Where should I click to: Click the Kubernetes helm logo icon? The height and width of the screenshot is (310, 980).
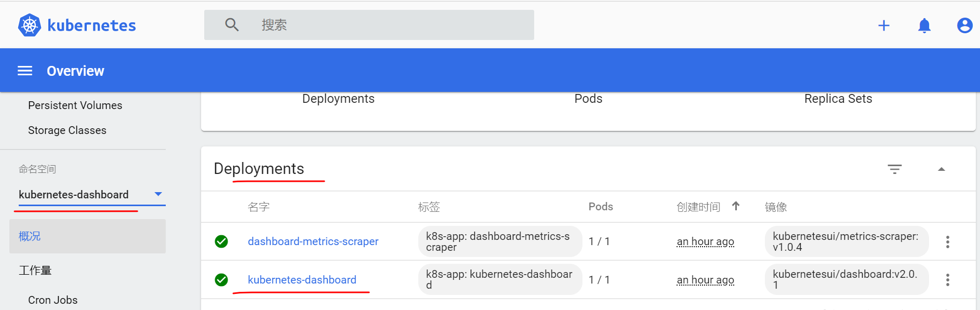click(30, 25)
